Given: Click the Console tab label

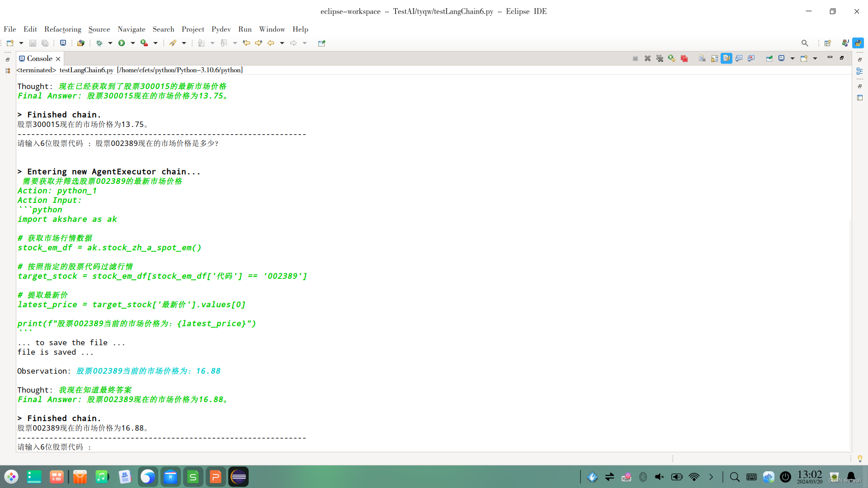Looking at the screenshot, I should pyautogui.click(x=38, y=58).
